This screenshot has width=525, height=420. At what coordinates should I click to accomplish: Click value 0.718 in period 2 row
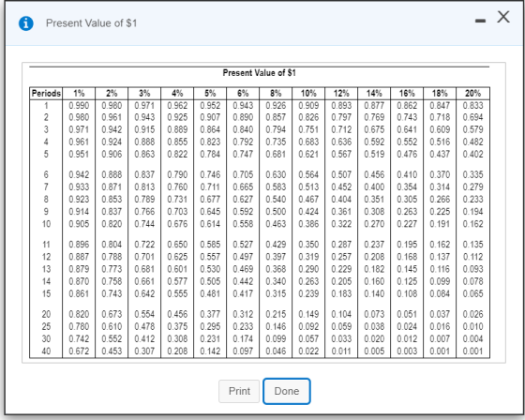(440, 117)
